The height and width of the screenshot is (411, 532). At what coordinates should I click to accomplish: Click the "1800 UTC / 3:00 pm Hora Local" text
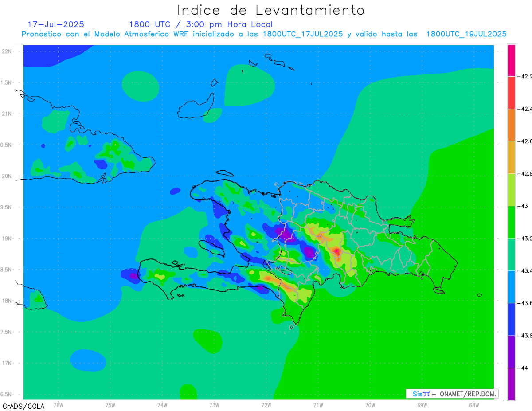coord(201,24)
